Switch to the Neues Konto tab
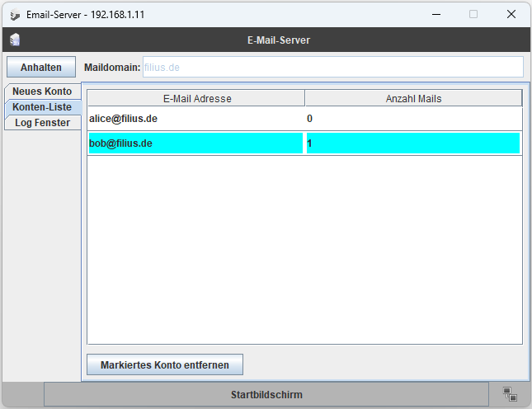 (42, 92)
